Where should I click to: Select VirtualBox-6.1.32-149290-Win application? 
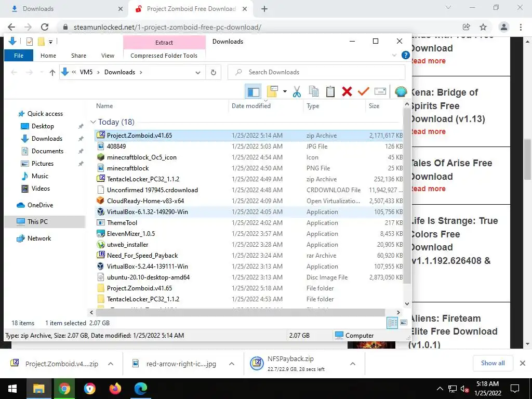[x=249, y=212]
